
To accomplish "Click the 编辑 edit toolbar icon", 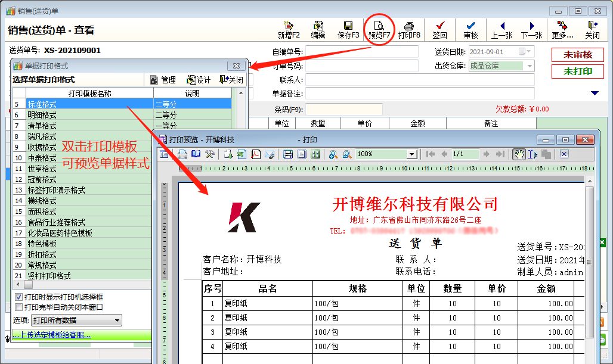I will click(x=318, y=26).
